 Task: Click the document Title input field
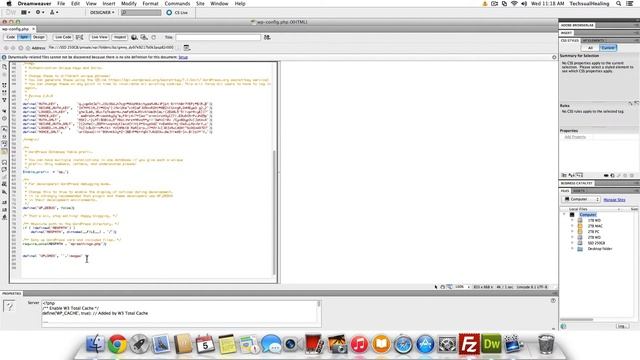click(218, 37)
